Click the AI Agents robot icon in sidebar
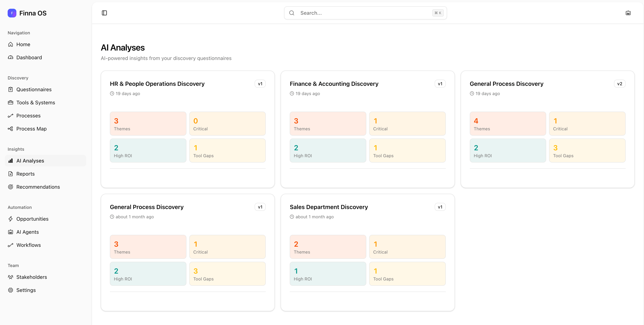 click(11, 232)
